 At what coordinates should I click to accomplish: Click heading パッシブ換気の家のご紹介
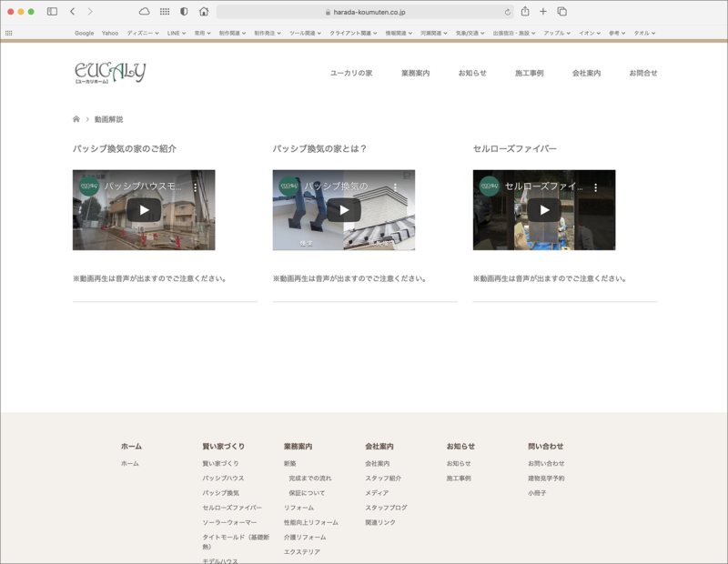[125, 148]
